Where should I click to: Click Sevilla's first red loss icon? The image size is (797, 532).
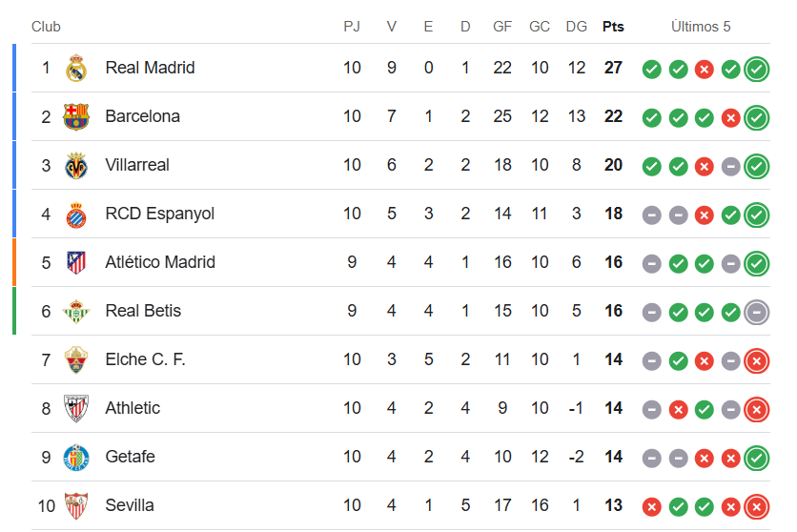[x=652, y=506]
